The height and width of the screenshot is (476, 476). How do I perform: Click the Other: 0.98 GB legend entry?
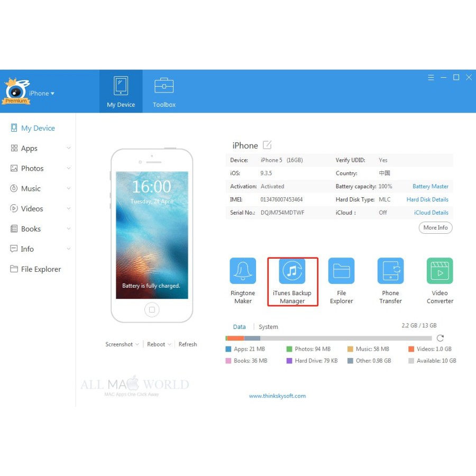point(369,361)
